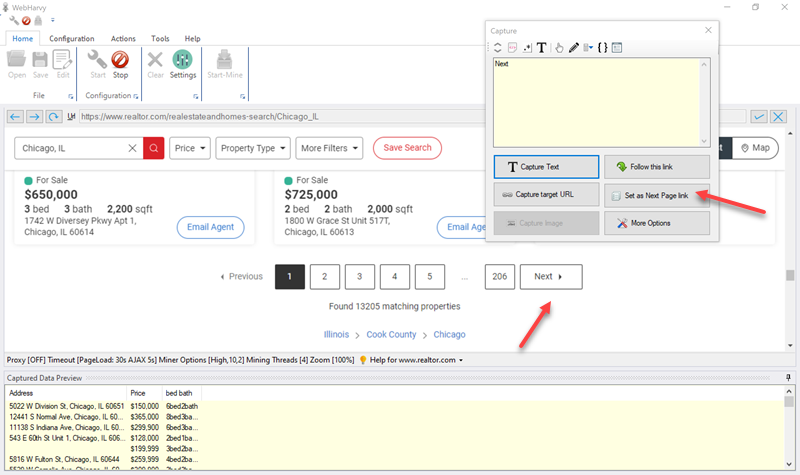Select the bold T text icon in Capture toolbar
800x475 pixels.
click(541, 47)
